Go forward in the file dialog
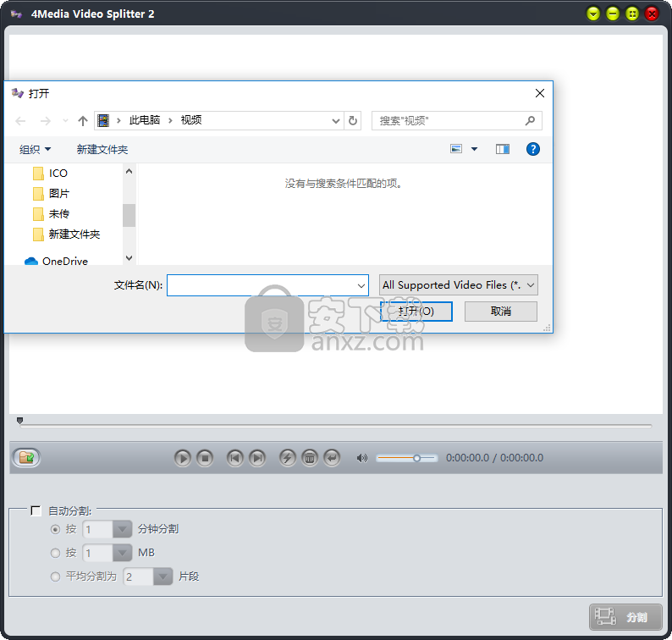 (x=45, y=121)
